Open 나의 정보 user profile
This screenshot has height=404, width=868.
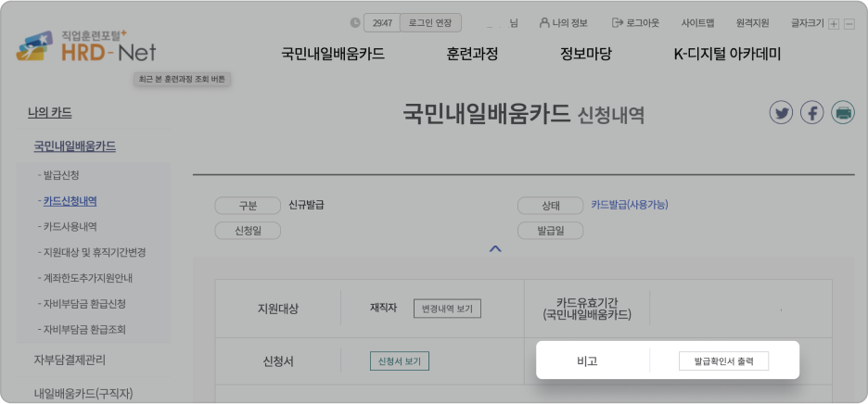tap(563, 22)
